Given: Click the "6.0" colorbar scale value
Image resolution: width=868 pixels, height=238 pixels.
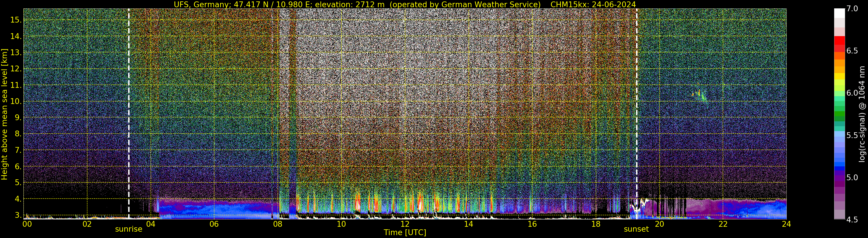Looking at the screenshot, I should (852, 93).
